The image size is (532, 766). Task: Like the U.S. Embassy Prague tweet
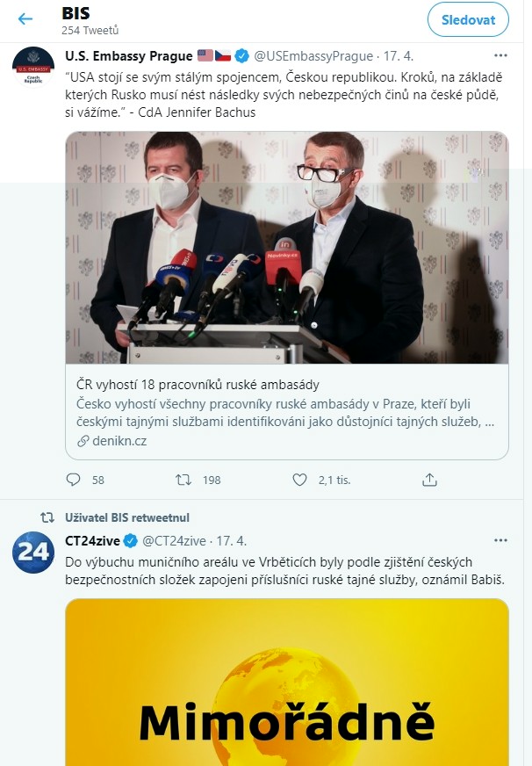[300, 480]
